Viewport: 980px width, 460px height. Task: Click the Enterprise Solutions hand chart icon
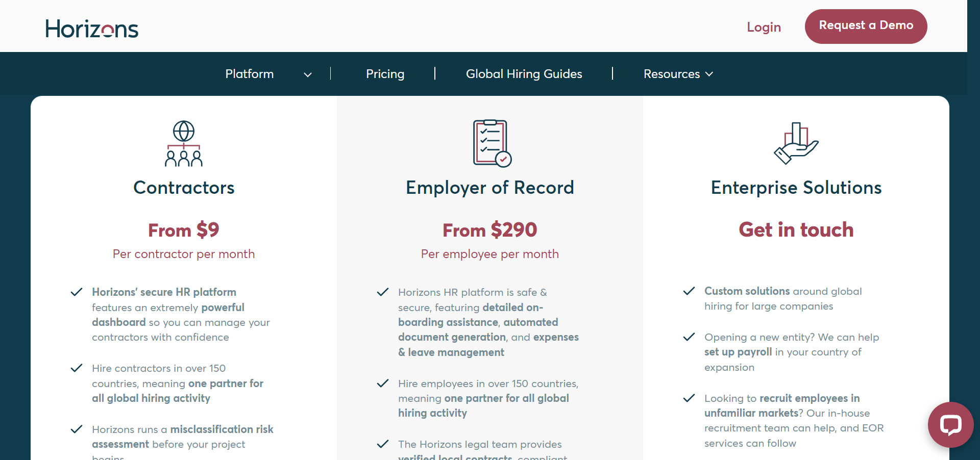point(796,143)
